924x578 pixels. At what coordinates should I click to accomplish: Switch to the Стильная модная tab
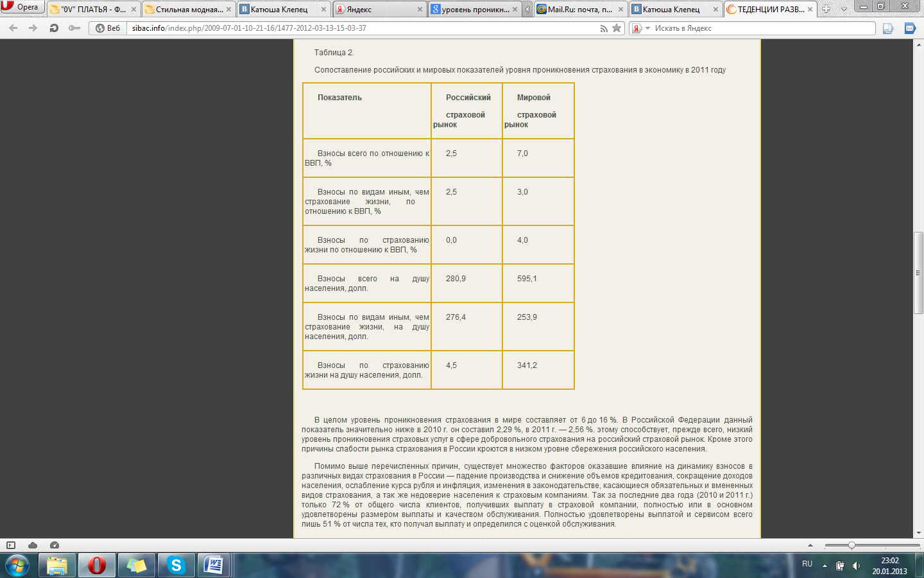click(189, 10)
